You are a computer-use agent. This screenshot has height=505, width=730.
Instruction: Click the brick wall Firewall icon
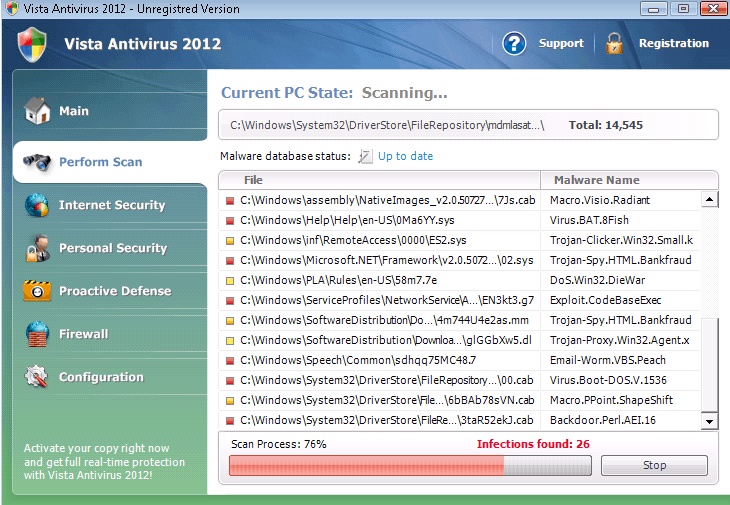point(37,334)
